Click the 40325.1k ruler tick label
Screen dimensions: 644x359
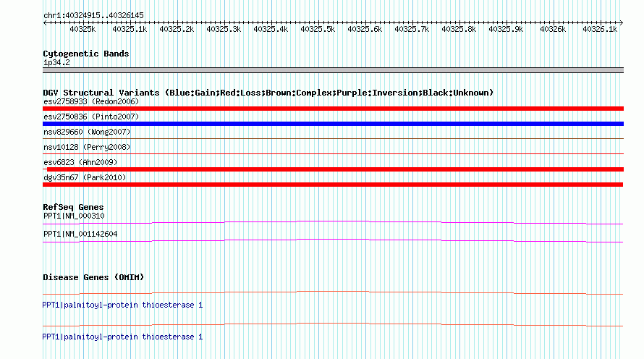tap(130, 29)
